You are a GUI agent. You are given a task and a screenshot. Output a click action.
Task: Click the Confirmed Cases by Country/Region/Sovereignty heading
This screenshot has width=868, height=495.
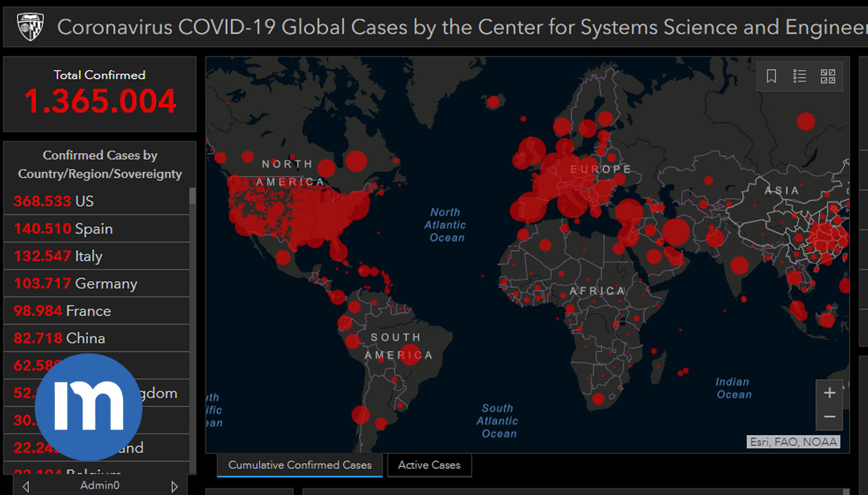click(100, 165)
